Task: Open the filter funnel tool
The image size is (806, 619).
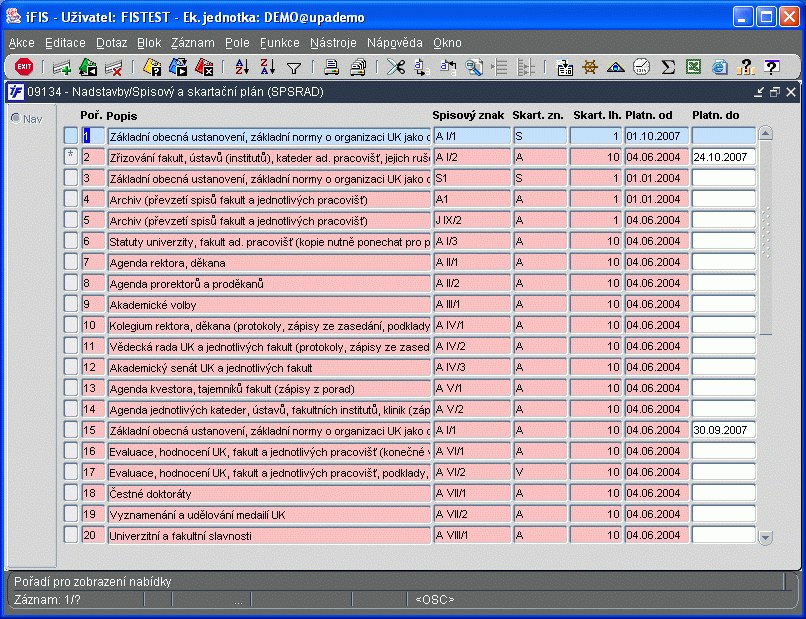Action: tap(294, 68)
